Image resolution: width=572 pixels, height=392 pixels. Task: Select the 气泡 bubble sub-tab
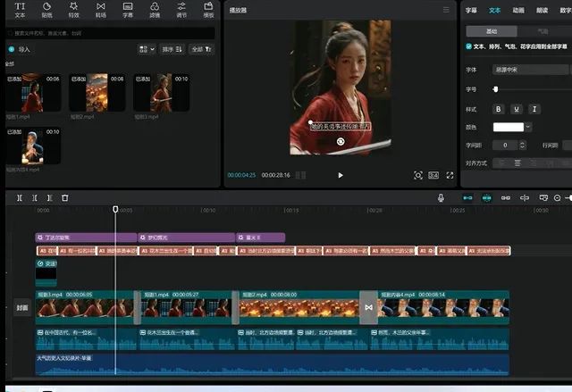(x=543, y=31)
